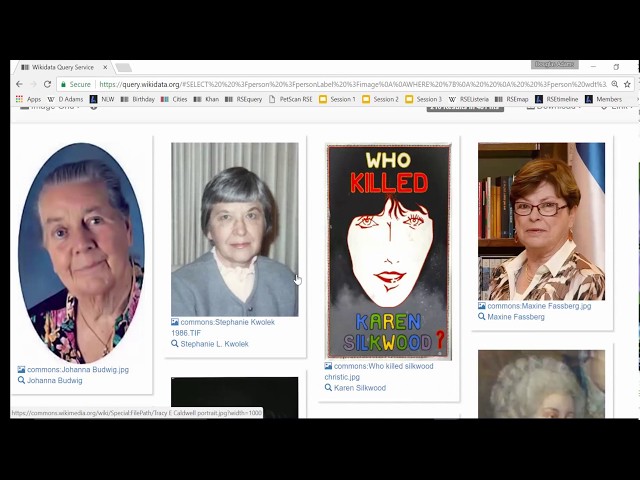Viewport: 640px width, 480px height.
Task: Click image icon beside commons:Johanna Budwig.jpg
Action: tap(21, 370)
